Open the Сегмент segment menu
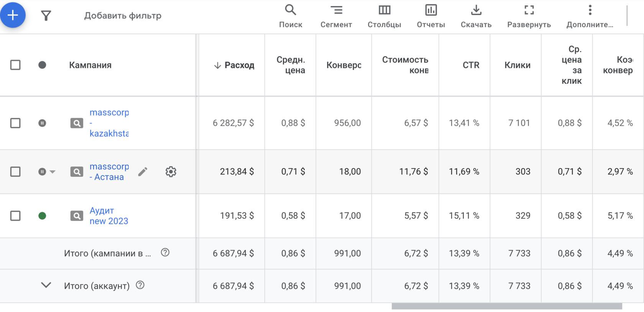 tap(336, 16)
